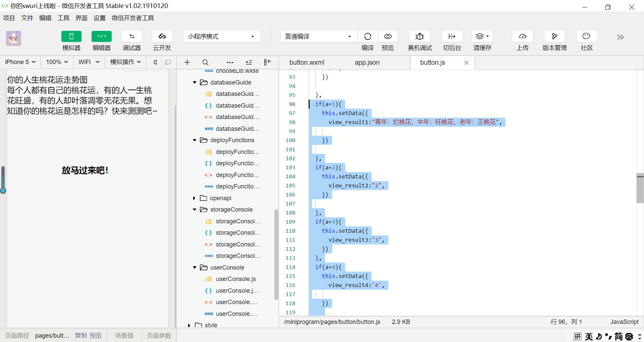Screen dimensions: 644x342
Task: Open the 普通编译 compile mode dropdown
Action: click(x=318, y=37)
